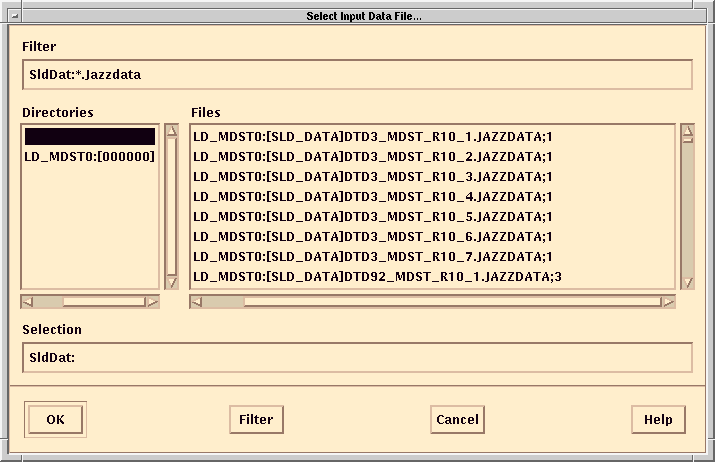715x462 pixels.
Task: Apply the filter with the Filter button
Action: [256, 420]
